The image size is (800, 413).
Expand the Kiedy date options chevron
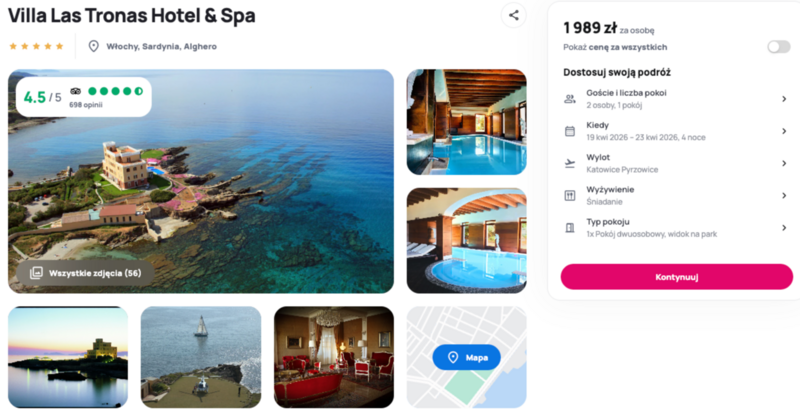click(784, 131)
